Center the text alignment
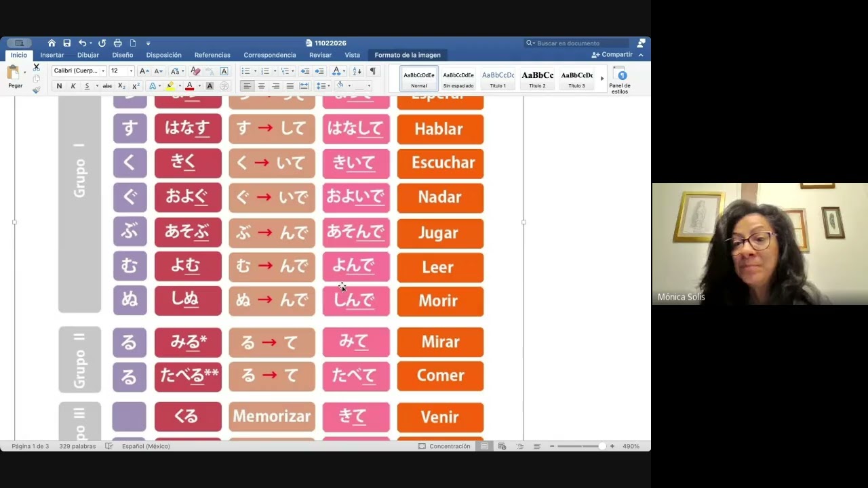Viewport: 868px width, 488px height. click(261, 86)
